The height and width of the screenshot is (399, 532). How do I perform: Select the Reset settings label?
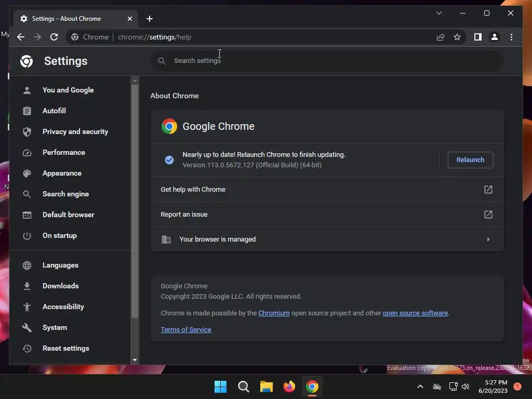pos(66,349)
